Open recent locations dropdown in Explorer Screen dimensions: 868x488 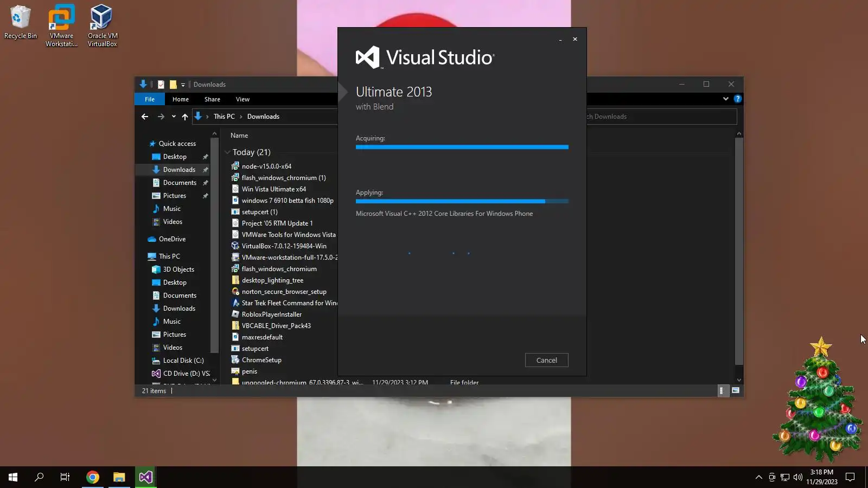(x=174, y=117)
